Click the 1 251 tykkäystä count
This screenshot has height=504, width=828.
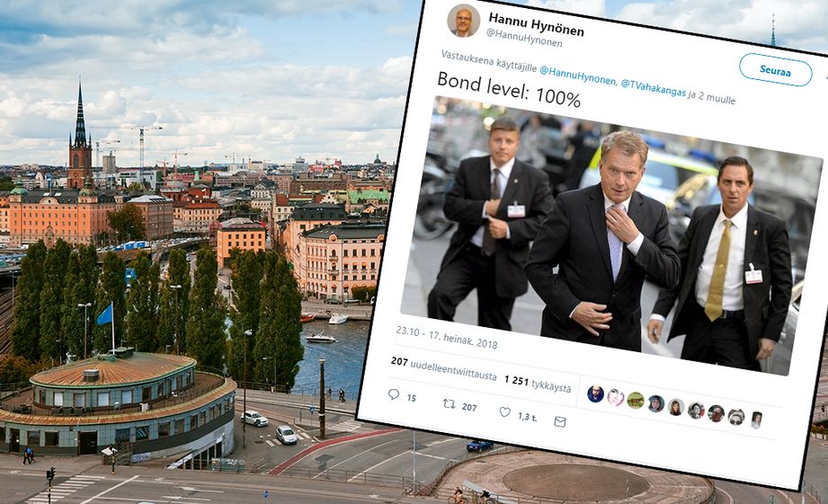[x=538, y=384]
